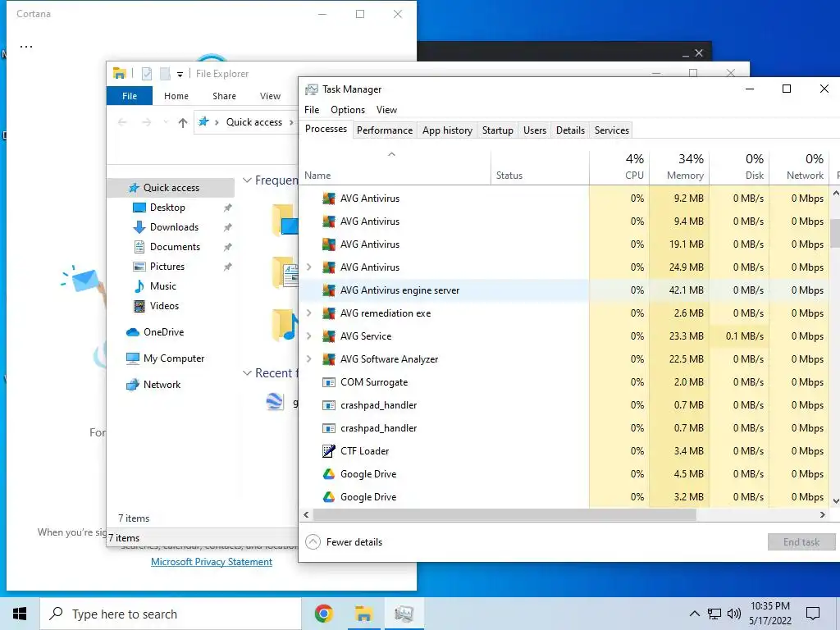Viewport: 840px width, 630px height.
Task: Show hidden system tray icons
Action: (694, 614)
